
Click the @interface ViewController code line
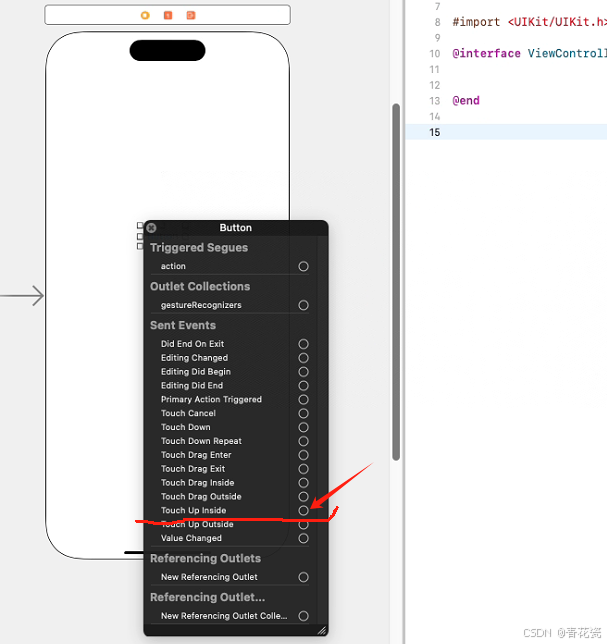pos(529,53)
